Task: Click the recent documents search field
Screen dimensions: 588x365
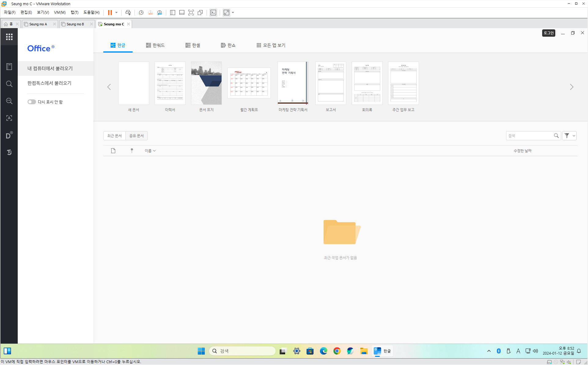Action: pos(530,136)
